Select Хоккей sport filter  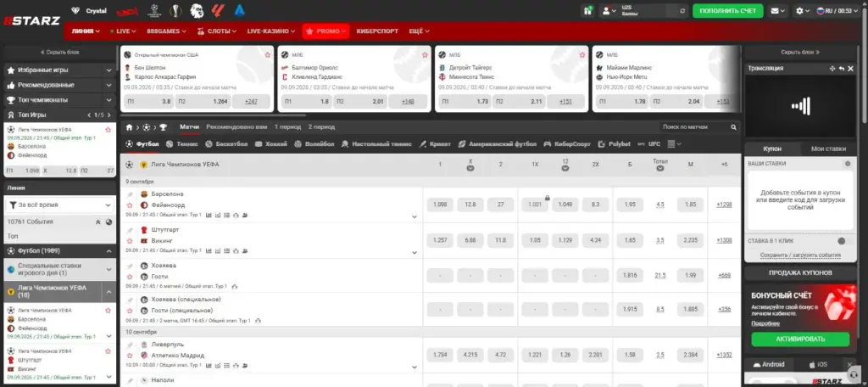point(271,144)
